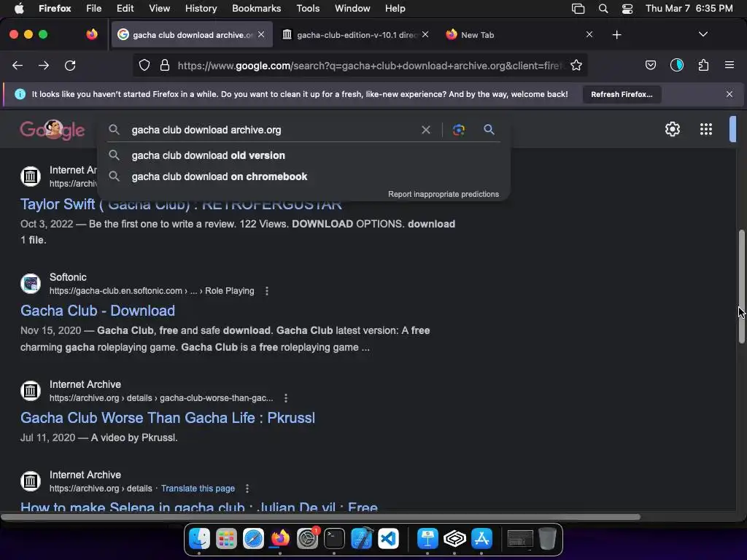The image size is (747, 560).
Task: Open Spotlight search in menu bar
Action: (603, 9)
